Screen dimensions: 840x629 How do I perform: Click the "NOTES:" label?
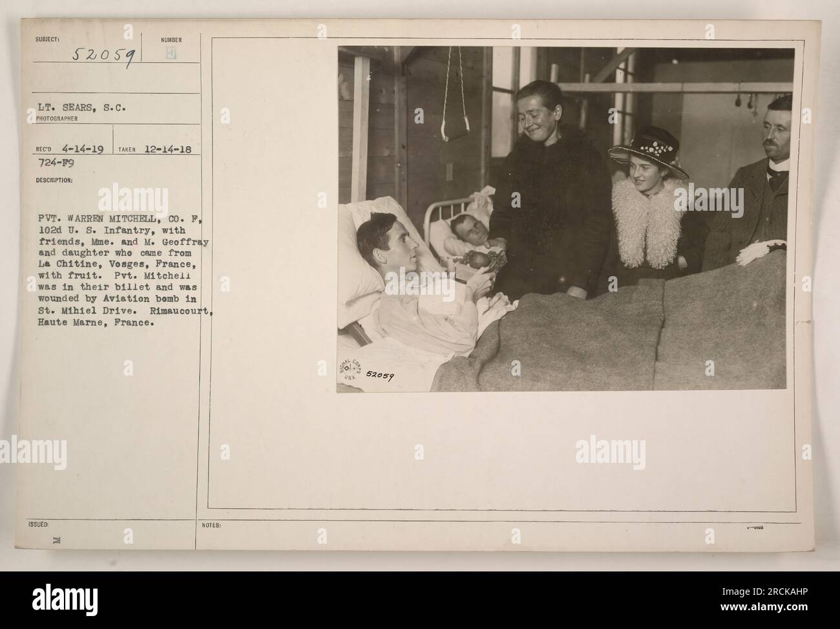[212, 524]
